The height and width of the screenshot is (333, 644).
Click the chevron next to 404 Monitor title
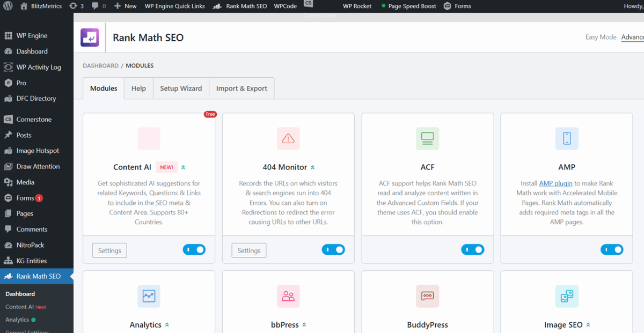coord(313,167)
